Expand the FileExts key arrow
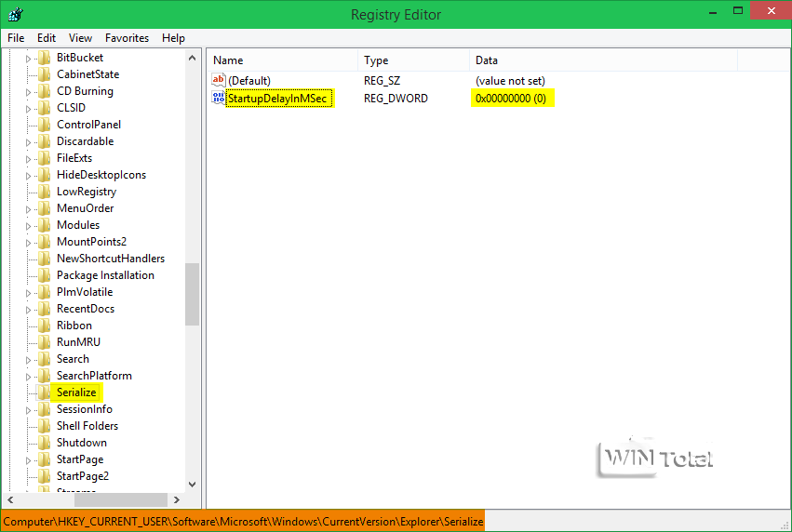This screenshot has height=532, width=792. point(28,159)
